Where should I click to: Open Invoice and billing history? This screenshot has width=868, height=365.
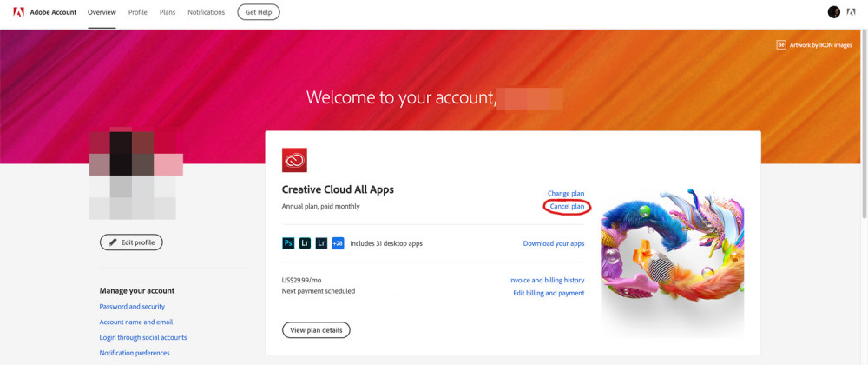point(547,280)
